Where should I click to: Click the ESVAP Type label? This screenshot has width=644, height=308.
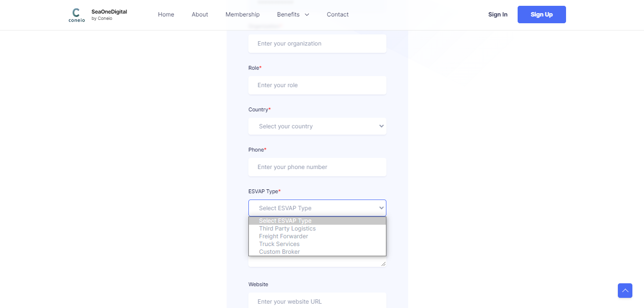(x=264, y=191)
